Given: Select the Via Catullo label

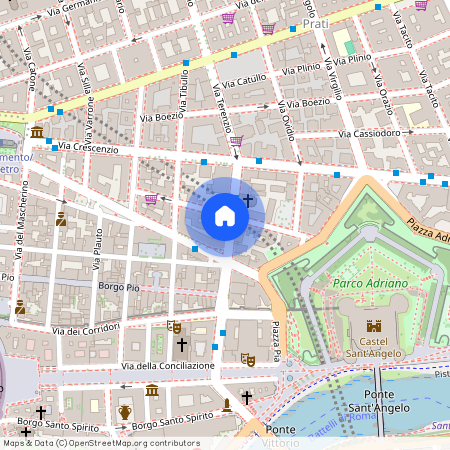Looking at the screenshot, I should 244,81.
